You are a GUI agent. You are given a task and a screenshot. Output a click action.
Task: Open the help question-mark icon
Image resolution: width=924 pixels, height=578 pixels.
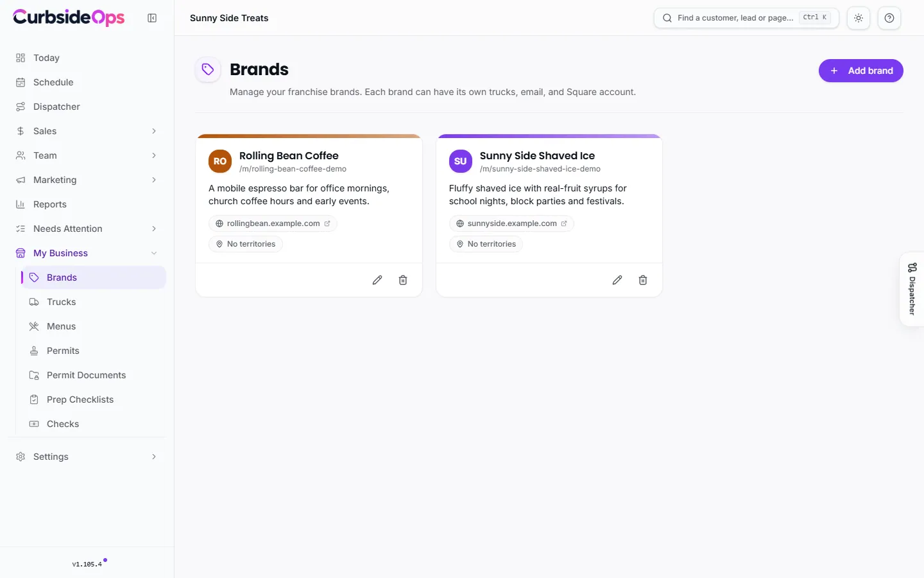pyautogui.click(x=889, y=18)
